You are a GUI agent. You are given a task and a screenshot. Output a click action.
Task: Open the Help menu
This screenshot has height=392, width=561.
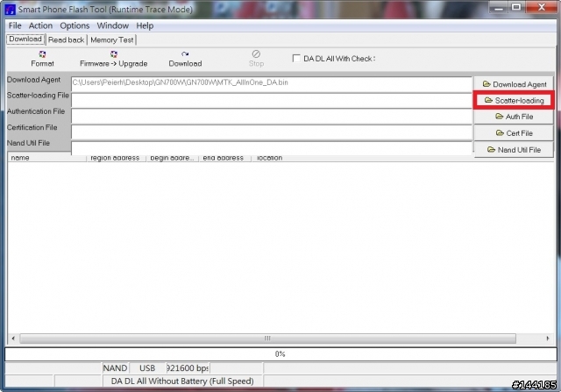click(145, 25)
